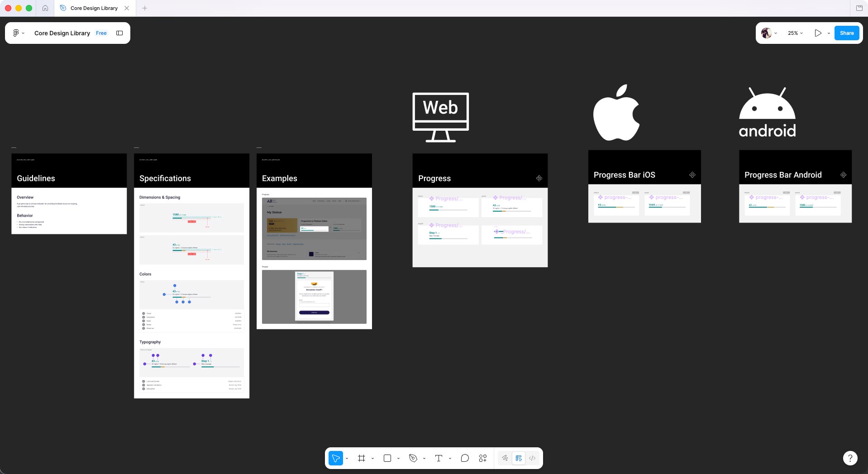Image resolution: width=868 pixels, height=474 pixels.
Task: Open the Actions and components tool
Action: pos(483,458)
